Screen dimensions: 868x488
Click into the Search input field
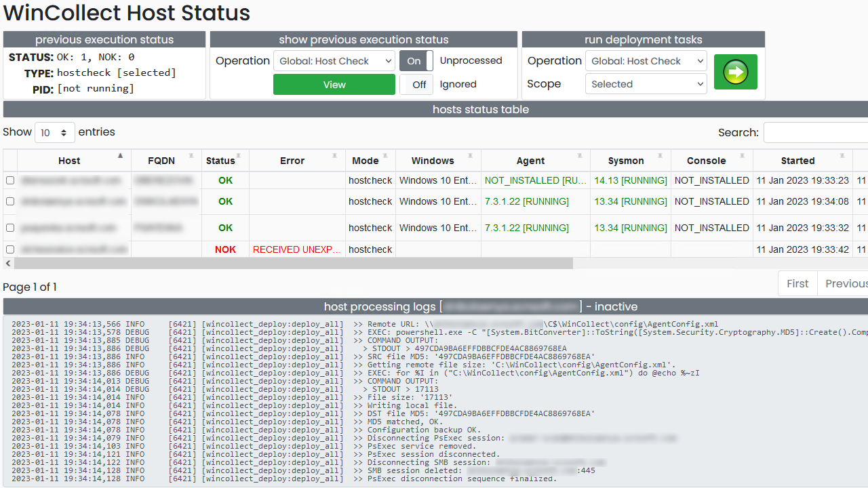(815, 133)
